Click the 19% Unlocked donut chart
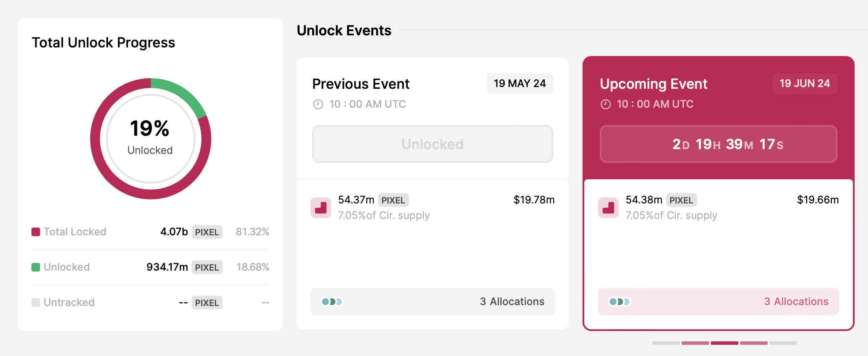The width and height of the screenshot is (868, 356). pos(151,139)
